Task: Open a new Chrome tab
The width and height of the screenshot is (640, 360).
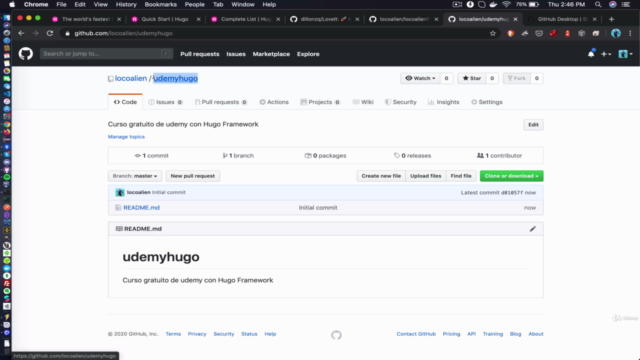Action: click(x=611, y=19)
